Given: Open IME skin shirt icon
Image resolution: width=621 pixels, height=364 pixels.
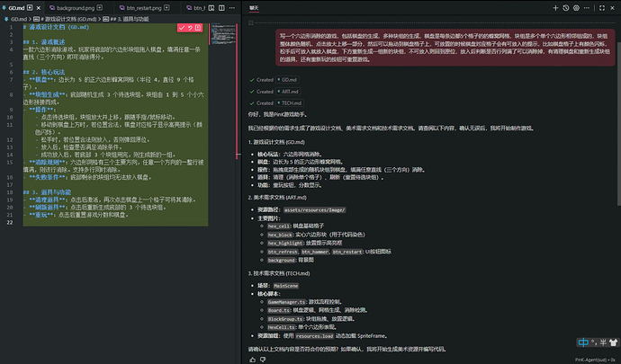Looking at the screenshot, I should pyautogui.click(x=614, y=342).
